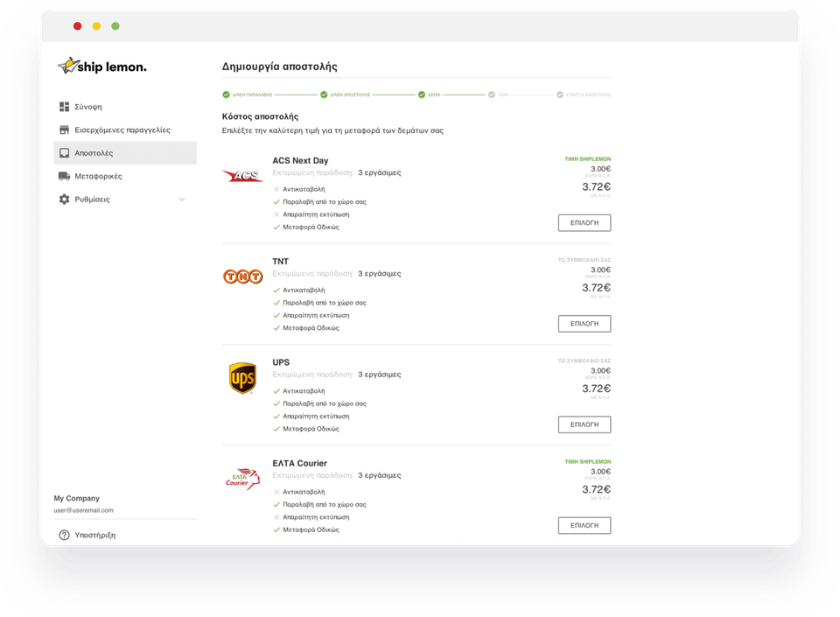Click the 3.72€ price for TNT
This screenshot has height=617, width=840.
(x=596, y=288)
